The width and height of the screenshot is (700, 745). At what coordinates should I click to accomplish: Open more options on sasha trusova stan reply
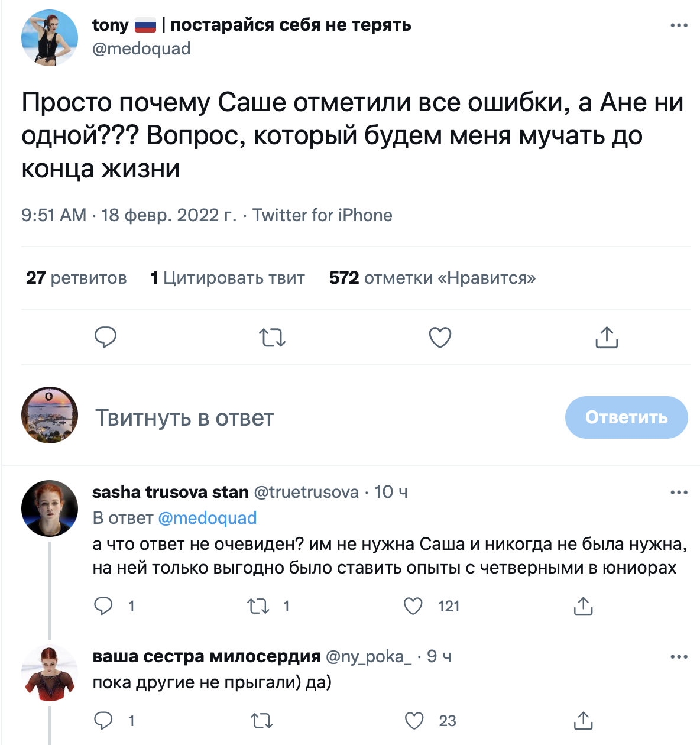pyautogui.click(x=679, y=493)
